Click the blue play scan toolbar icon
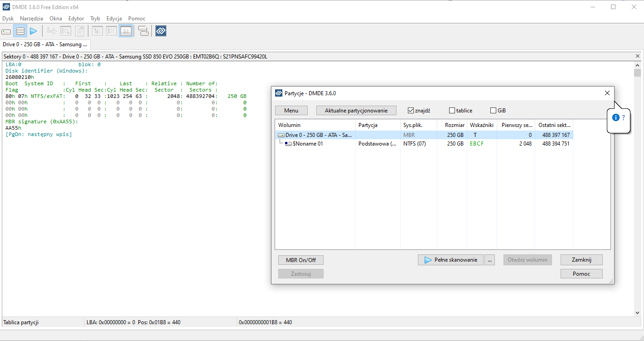The image size is (644, 341). (33, 31)
